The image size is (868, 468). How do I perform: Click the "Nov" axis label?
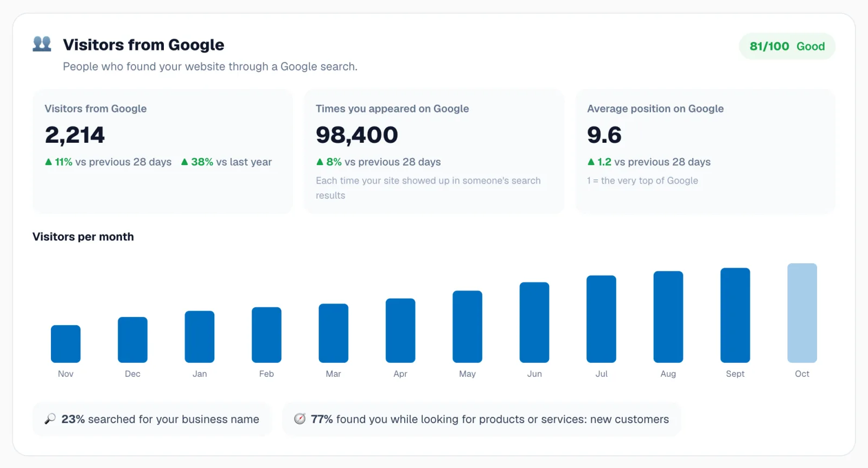[66, 374]
